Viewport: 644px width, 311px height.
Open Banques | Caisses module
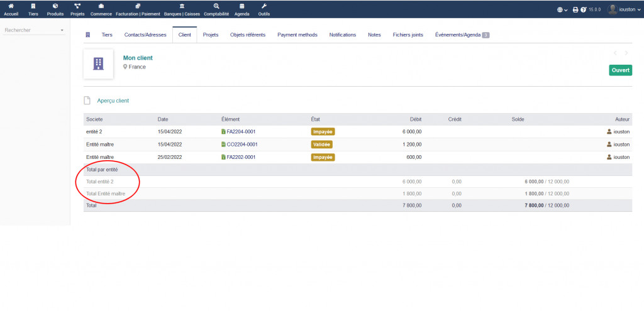pyautogui.click(x=182, y=6)
